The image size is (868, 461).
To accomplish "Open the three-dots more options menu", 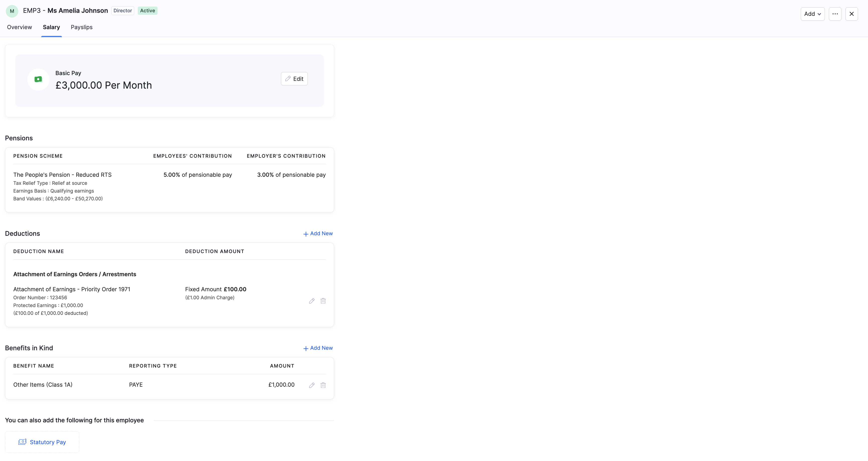I will tap(835, 14).
